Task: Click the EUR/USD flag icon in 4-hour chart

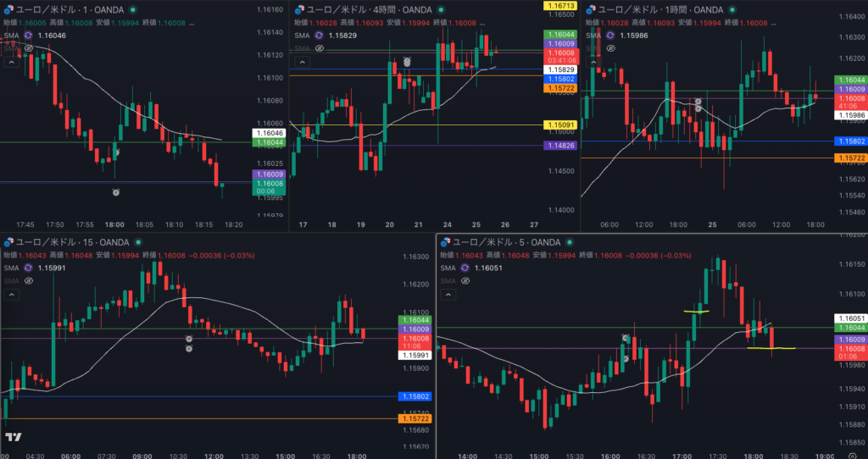Action: (300, 10)
